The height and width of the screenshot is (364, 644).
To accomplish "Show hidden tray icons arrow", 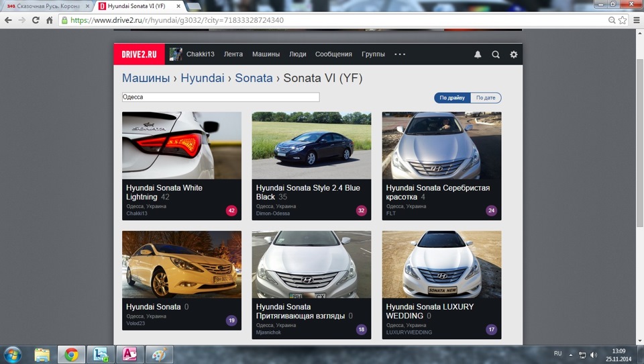I will [570, 355].
